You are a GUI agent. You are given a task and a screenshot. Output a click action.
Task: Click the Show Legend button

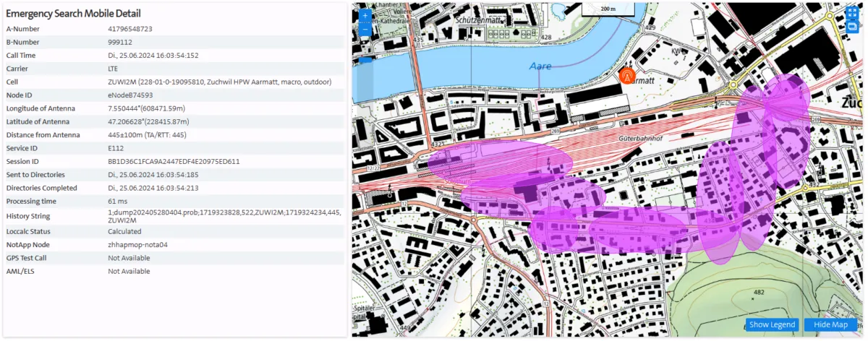(x=773, y=324)
